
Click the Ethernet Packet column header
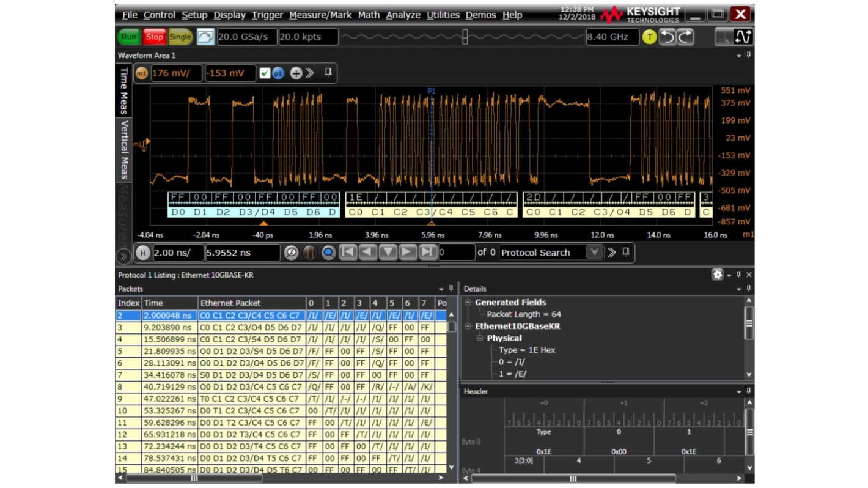click(x=252, y=303)
